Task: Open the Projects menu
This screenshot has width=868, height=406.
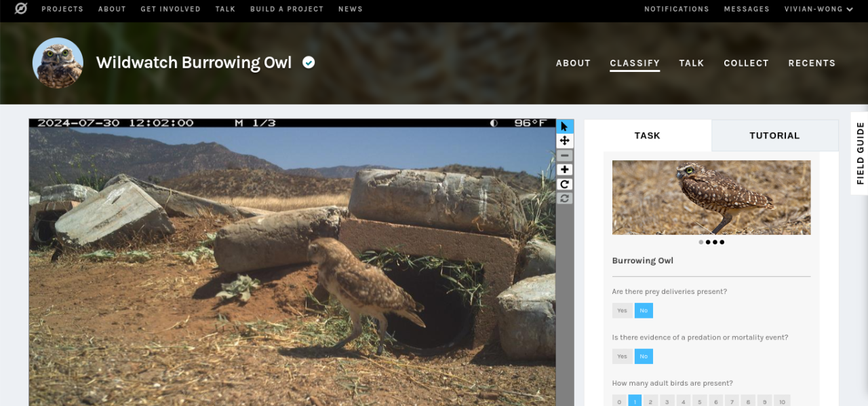Action: (62, 9)
